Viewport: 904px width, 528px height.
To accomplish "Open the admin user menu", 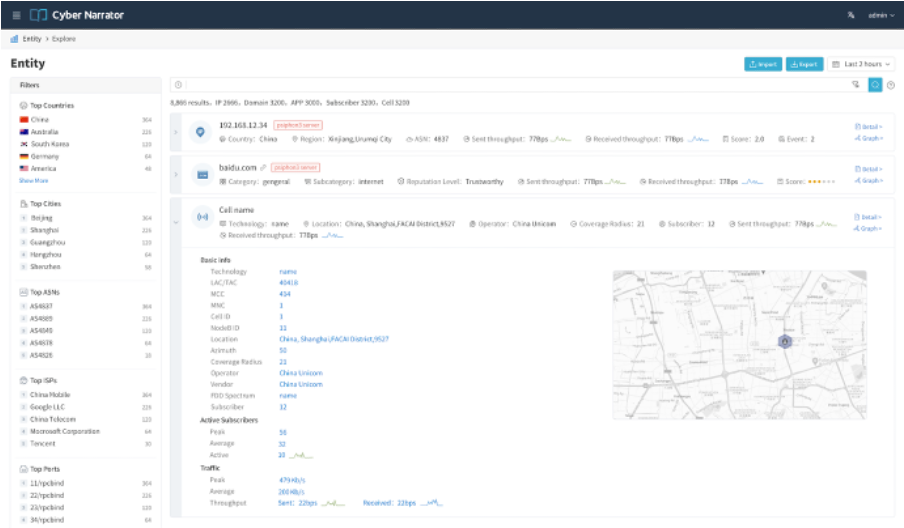I will (x=880, y=15).
